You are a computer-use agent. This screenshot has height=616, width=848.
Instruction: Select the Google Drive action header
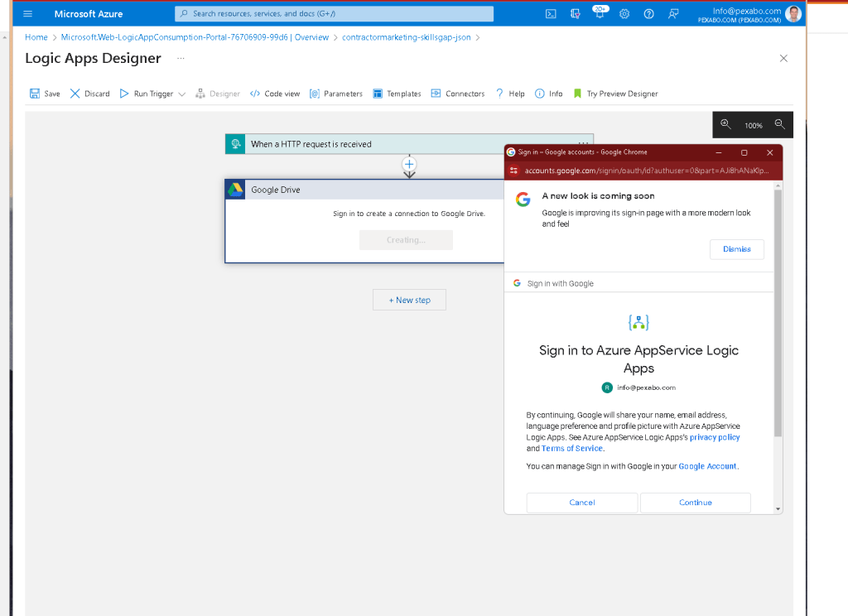(x=365, y=190)
